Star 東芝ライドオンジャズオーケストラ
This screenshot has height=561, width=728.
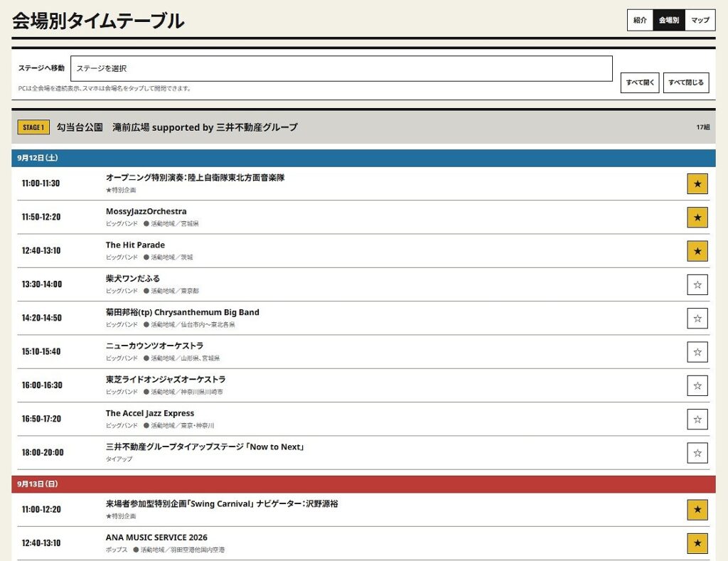coord(697,385)
